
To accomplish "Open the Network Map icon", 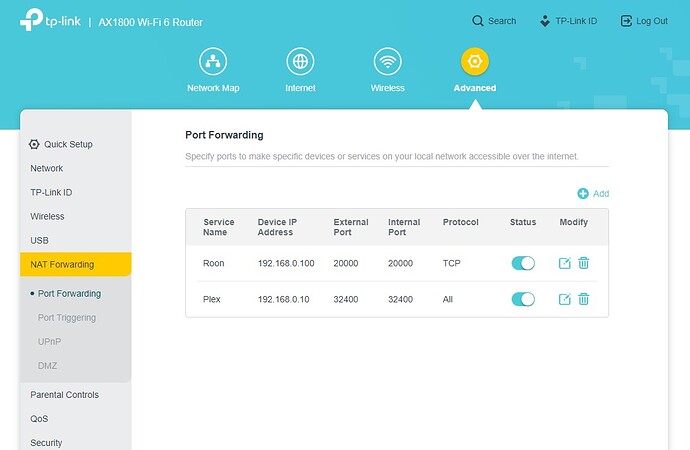I will (213, 61).
